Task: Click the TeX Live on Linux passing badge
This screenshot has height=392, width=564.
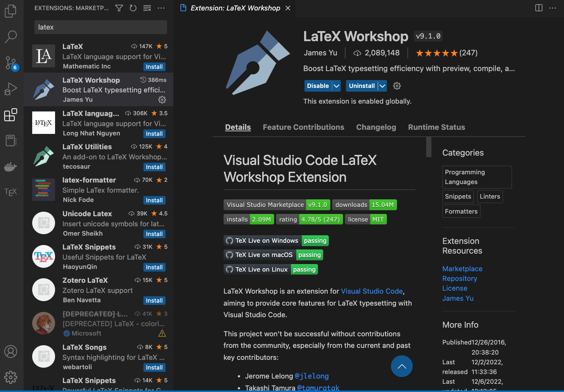Action: click(271, 269)
